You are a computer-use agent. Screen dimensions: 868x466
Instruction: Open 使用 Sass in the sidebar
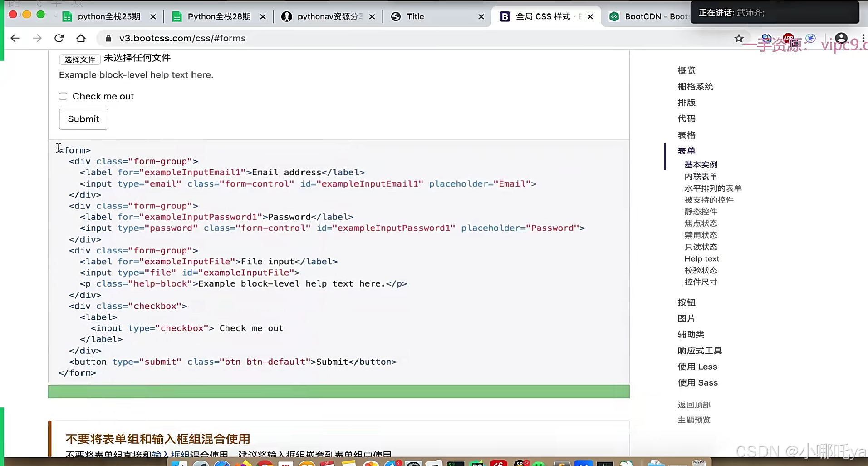[x=698, y=382]
